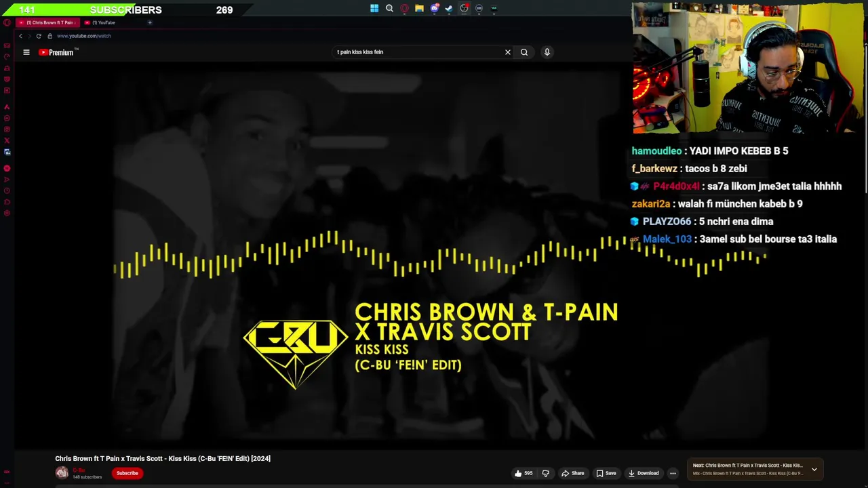Open a new browser tab
The image size is (868, 488).
(x=150, y=22)
